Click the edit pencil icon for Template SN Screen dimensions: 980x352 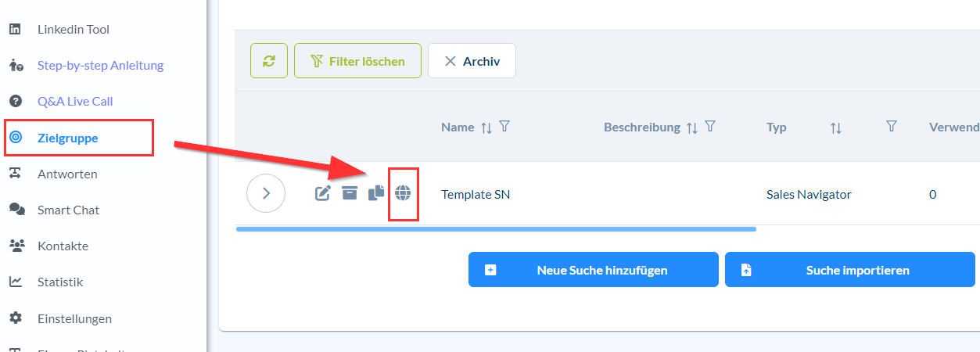[322, 193]
